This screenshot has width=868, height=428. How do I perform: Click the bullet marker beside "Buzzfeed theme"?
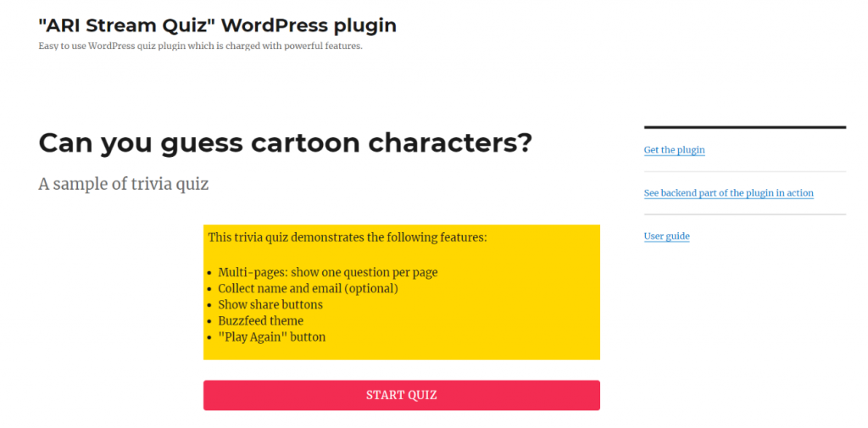(x=209, y=321)
